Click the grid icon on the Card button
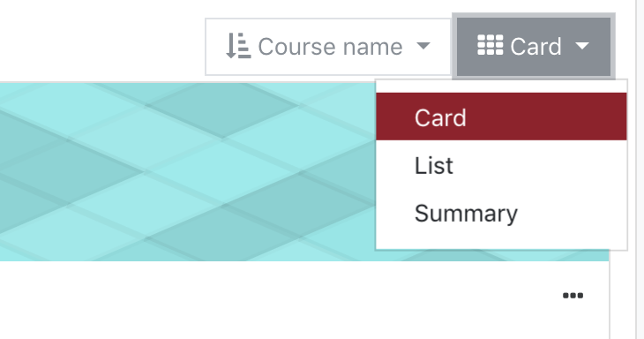Image resolution: width=644 pixels, height=339 pixels. pyautogui.click(x=490, y=45)
